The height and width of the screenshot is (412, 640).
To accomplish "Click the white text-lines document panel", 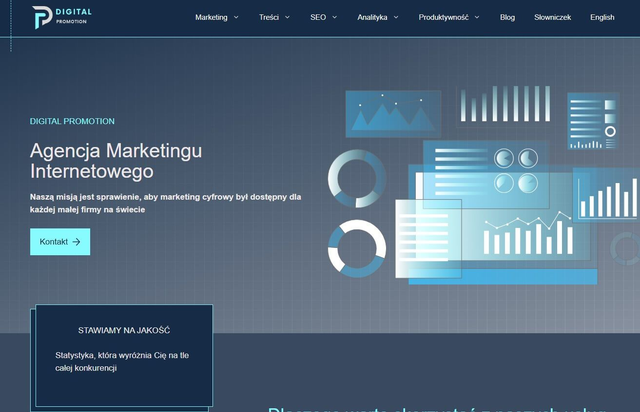I will pos(428,238).
